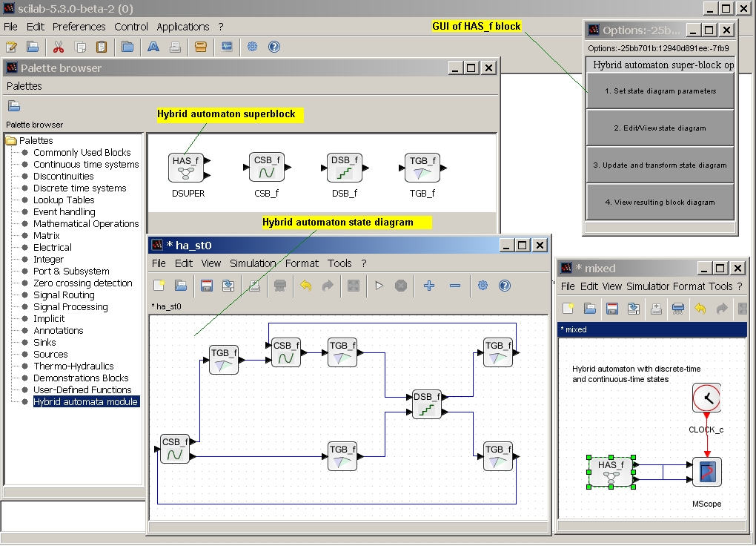Screen dimensions: 756x546
Task: Open the View menu in ha_st0 window
Action: tap(210, 263)
